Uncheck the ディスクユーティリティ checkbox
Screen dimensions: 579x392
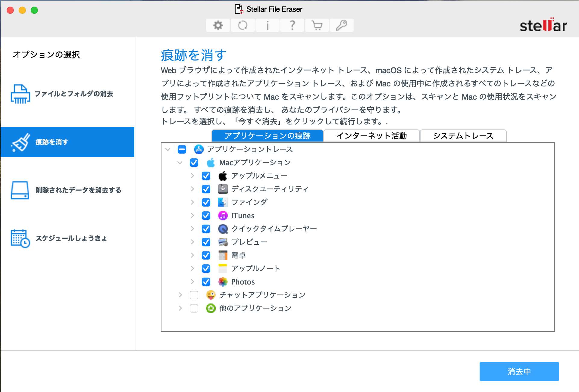pyautogui.click(x=206, y=189)
